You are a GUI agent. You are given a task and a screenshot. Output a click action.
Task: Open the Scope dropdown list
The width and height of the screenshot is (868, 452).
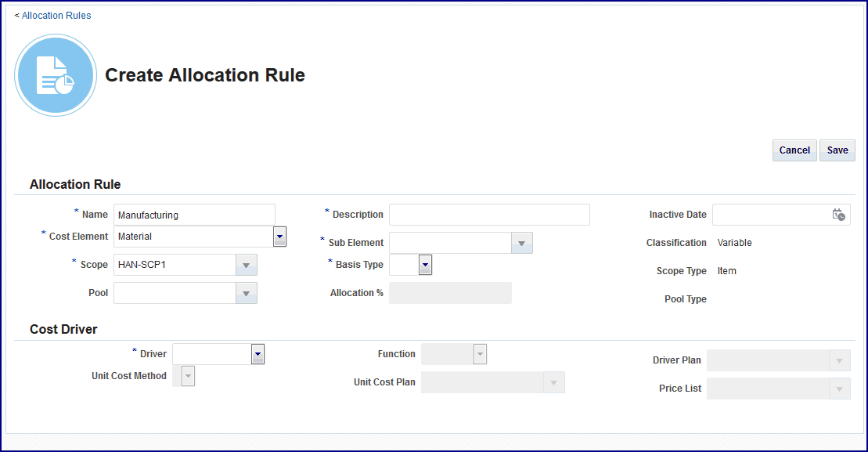pos(246,265)
